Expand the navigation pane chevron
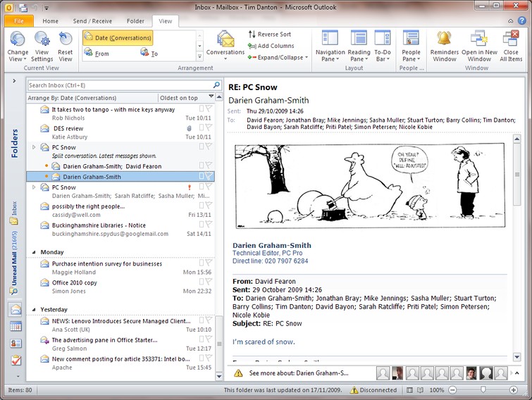Screen dimensions: 532x400 point(14,81)
